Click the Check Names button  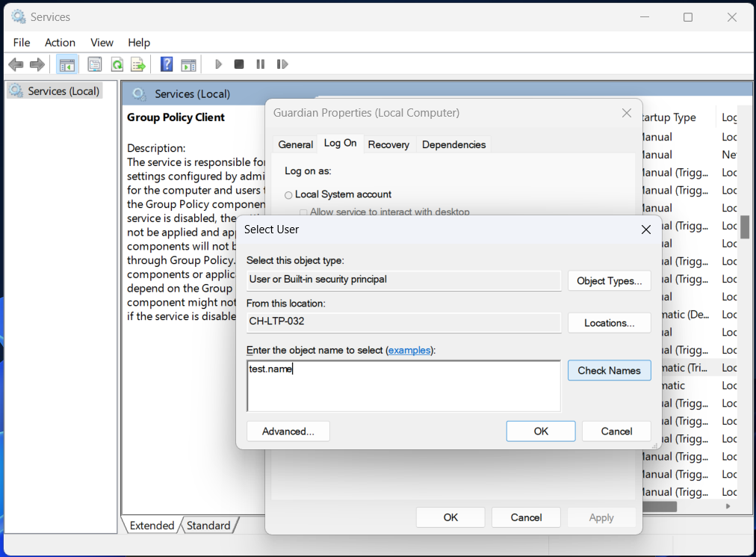tap(609, 370)
